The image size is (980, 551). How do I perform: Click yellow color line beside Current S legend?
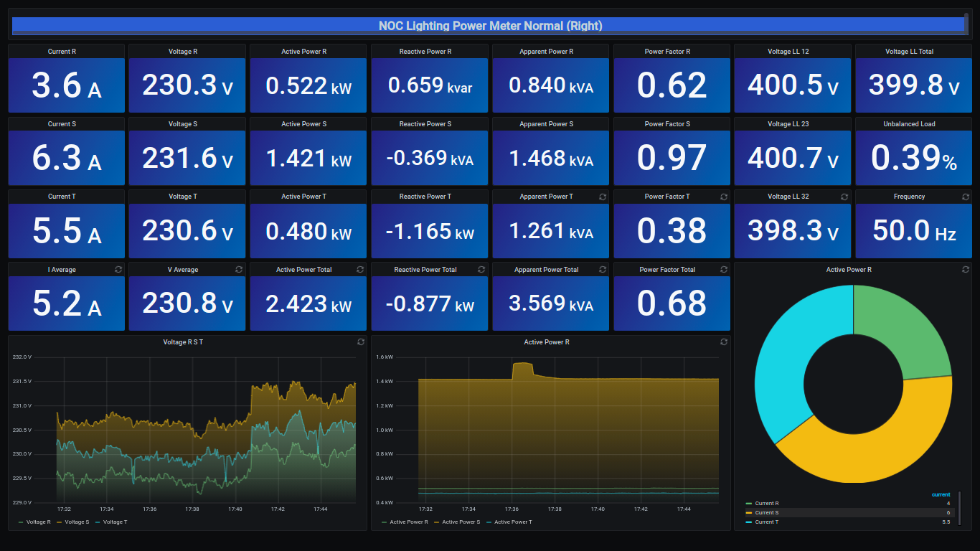tap(749, 512)
